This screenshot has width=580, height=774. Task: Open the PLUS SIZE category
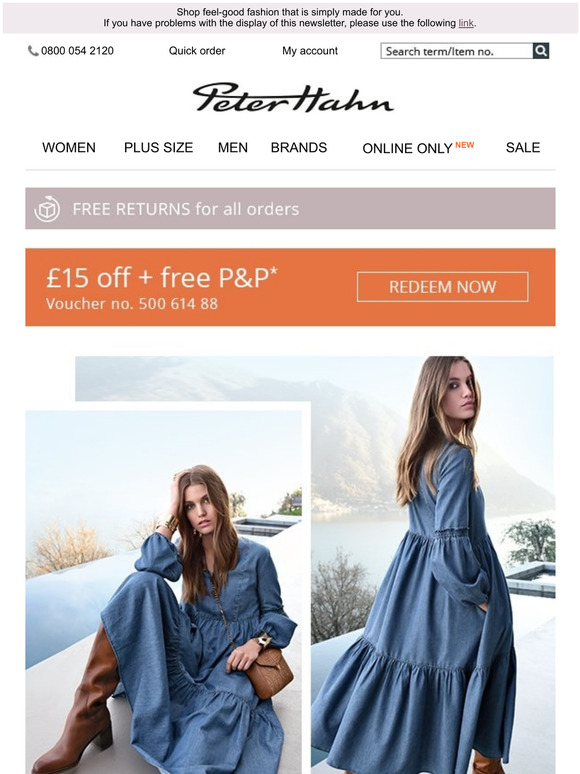coord(158,148)
